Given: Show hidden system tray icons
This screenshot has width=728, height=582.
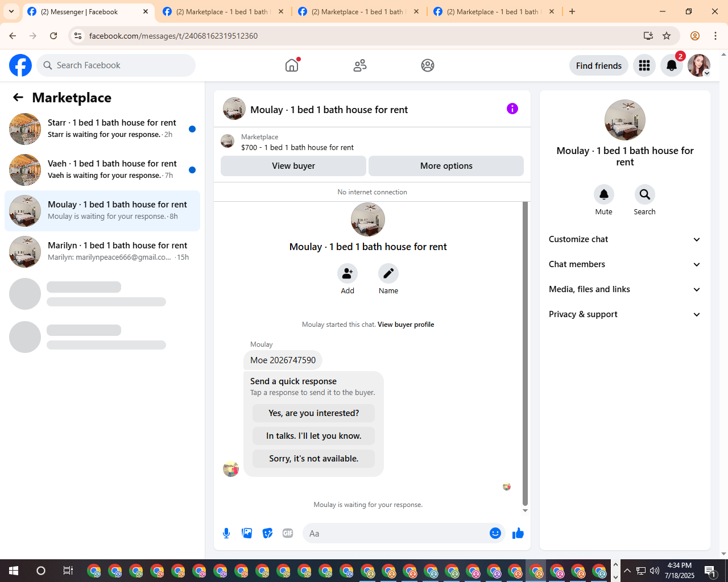Looking at the screenshot, I should [x=627, y=571].
